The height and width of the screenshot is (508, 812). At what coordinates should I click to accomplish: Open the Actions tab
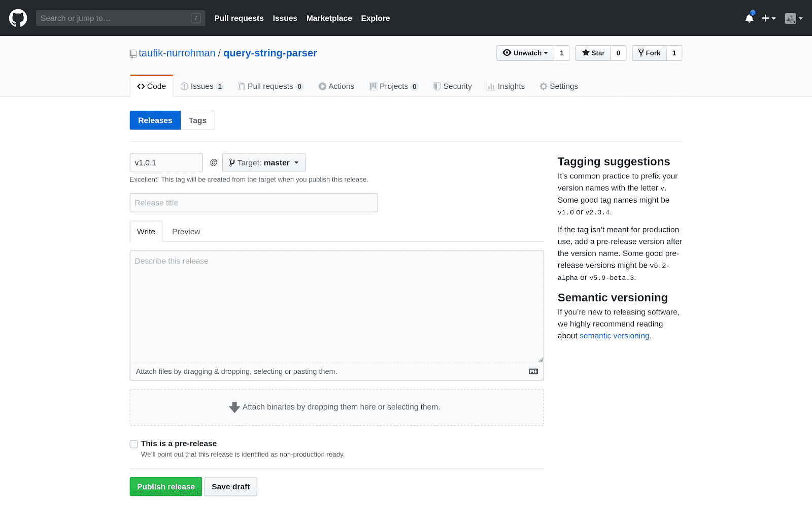point(336,86)
